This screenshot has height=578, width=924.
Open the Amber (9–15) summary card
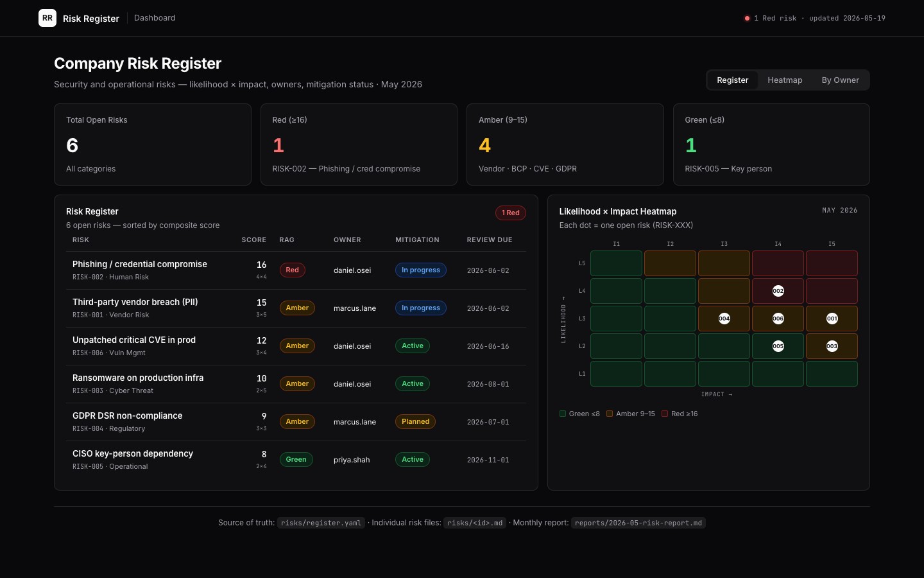coord(565,144)
